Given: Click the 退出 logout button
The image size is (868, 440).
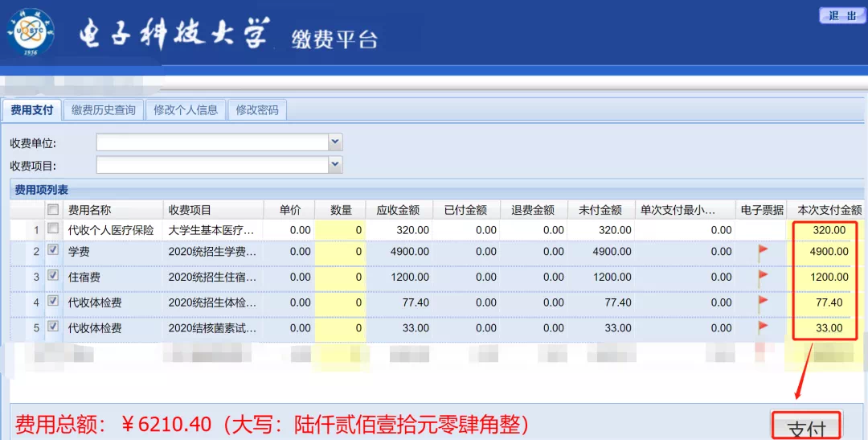Looking at the screenshot, I should [x=842, y=15].
